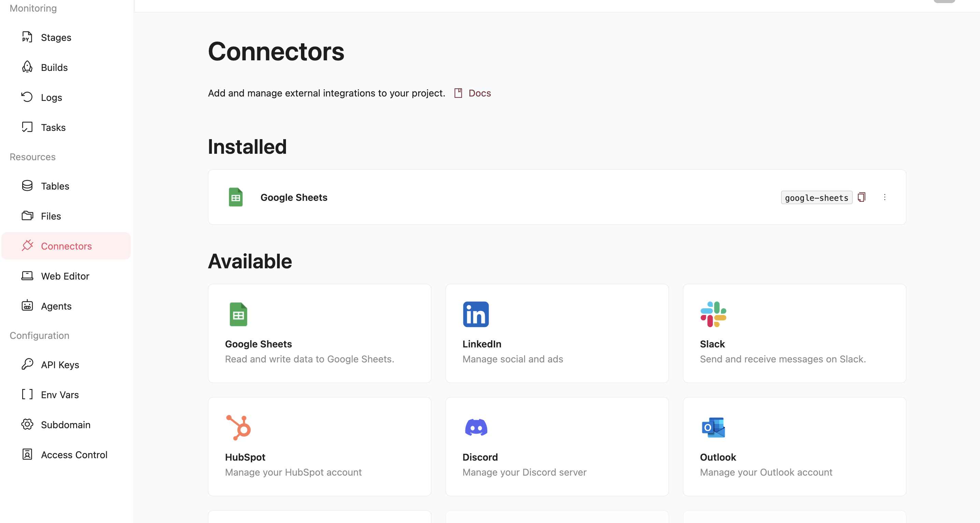Add the Slack connector card

[x=794, y=333]
